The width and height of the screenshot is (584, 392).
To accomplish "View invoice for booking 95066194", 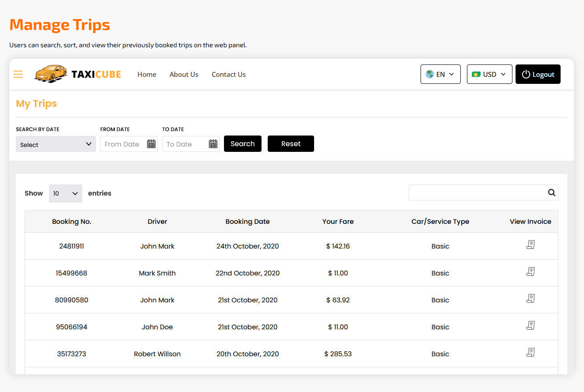I will (x=531, y=325).
